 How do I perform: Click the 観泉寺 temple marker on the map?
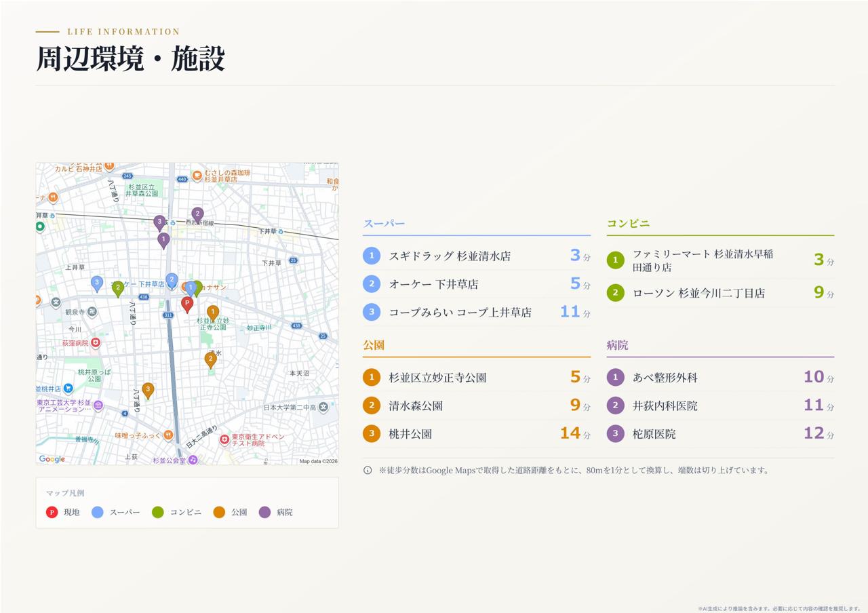[92, 312]
